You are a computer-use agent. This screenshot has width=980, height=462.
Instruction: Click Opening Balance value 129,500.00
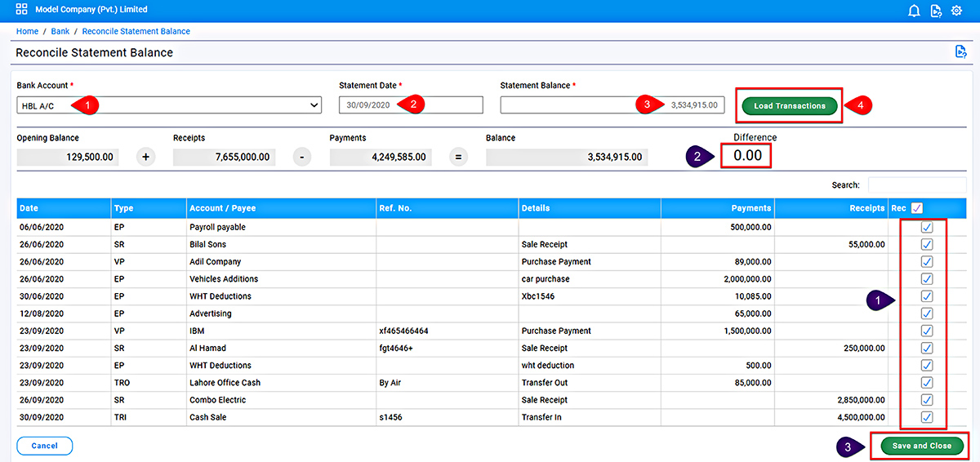click(68, 157)
